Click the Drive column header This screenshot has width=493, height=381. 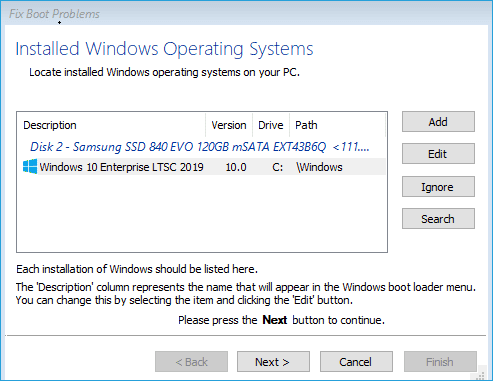(x=271, y=125)
